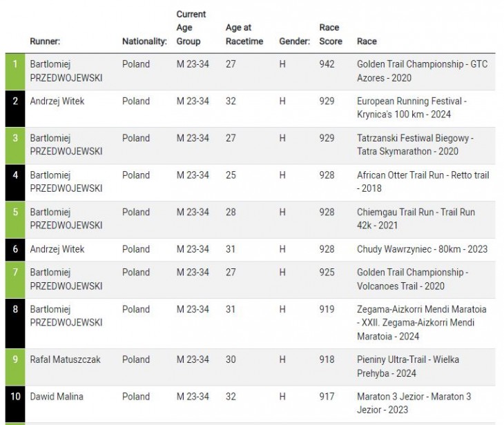
Task: Open the Current Age Group header
Action: coord(191,28)
